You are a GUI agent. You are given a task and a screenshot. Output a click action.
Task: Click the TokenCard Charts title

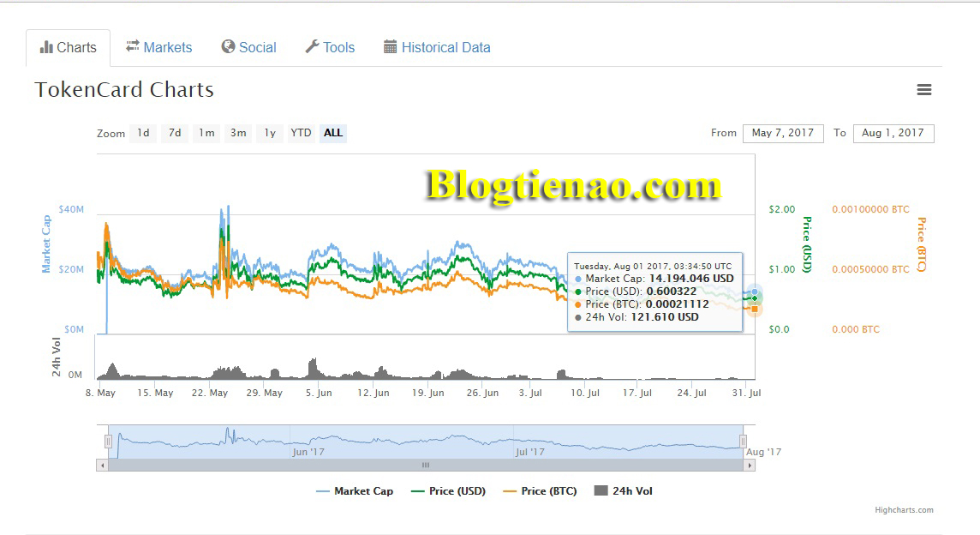pos(124,90)
